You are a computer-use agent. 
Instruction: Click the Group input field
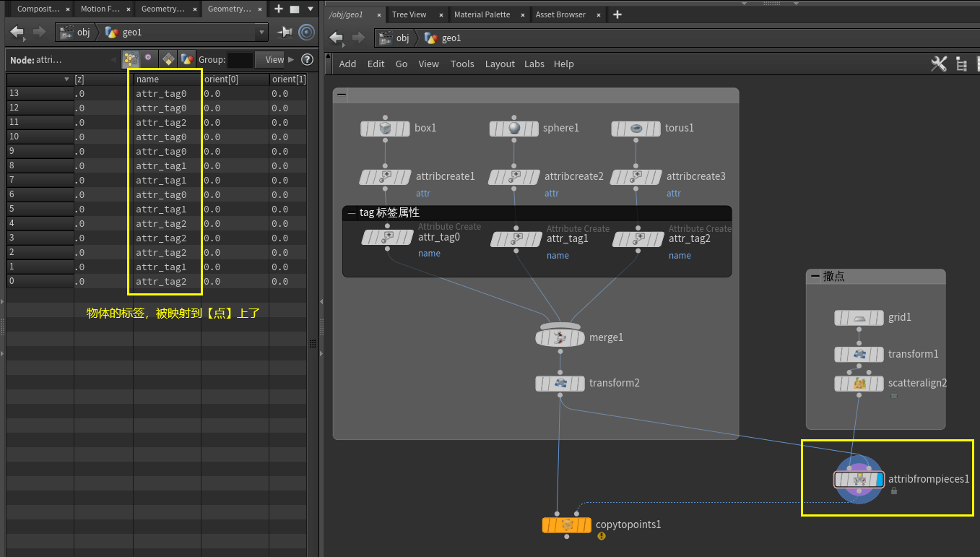(x=240, y=60)
